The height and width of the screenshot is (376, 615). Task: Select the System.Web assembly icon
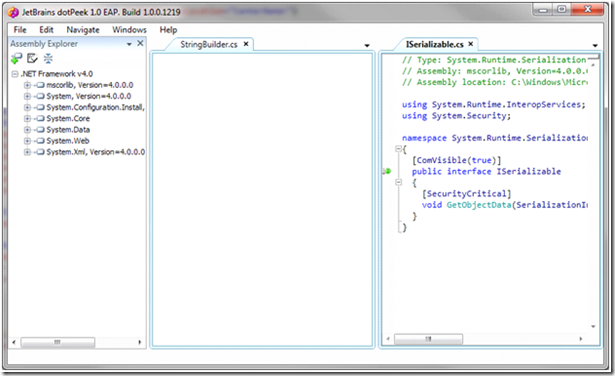pos(40,141)
